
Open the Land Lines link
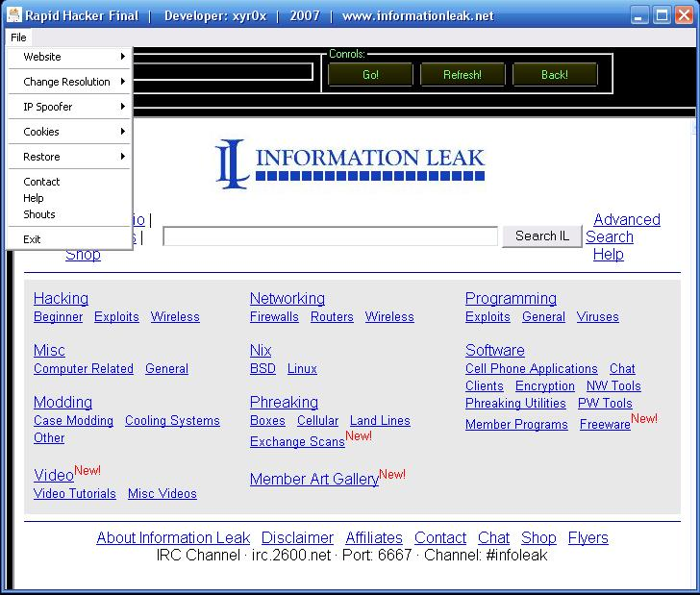380,421
